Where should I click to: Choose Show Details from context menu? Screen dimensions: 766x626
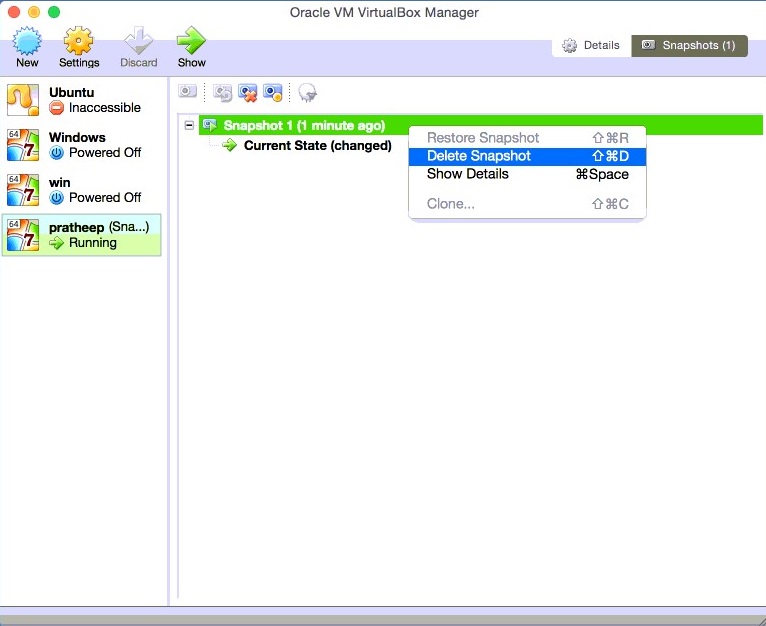click(527, 174)
